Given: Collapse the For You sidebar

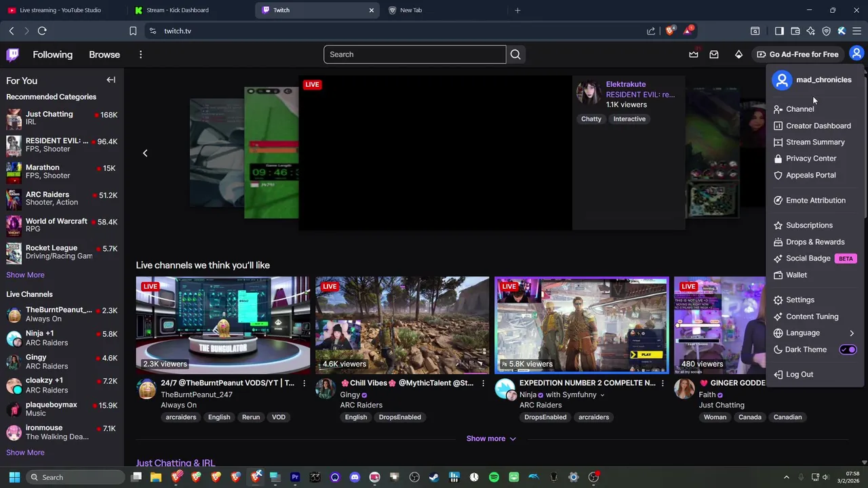Looking at the screenshot, I should pos(111,80).
